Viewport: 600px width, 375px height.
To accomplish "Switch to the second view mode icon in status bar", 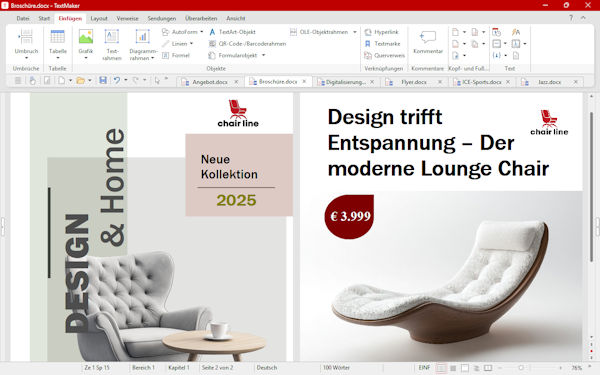I will (x=453, y=368).
